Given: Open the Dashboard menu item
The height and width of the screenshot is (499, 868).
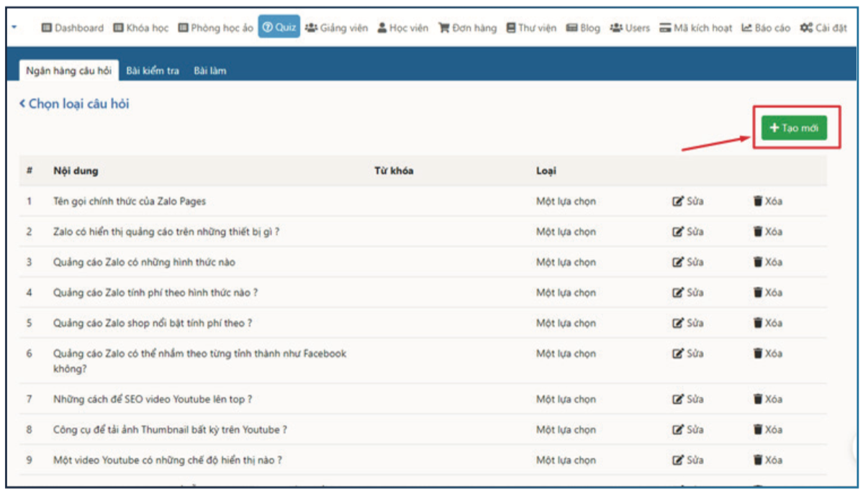Looking at the screenshot, I should click(73, 28).
